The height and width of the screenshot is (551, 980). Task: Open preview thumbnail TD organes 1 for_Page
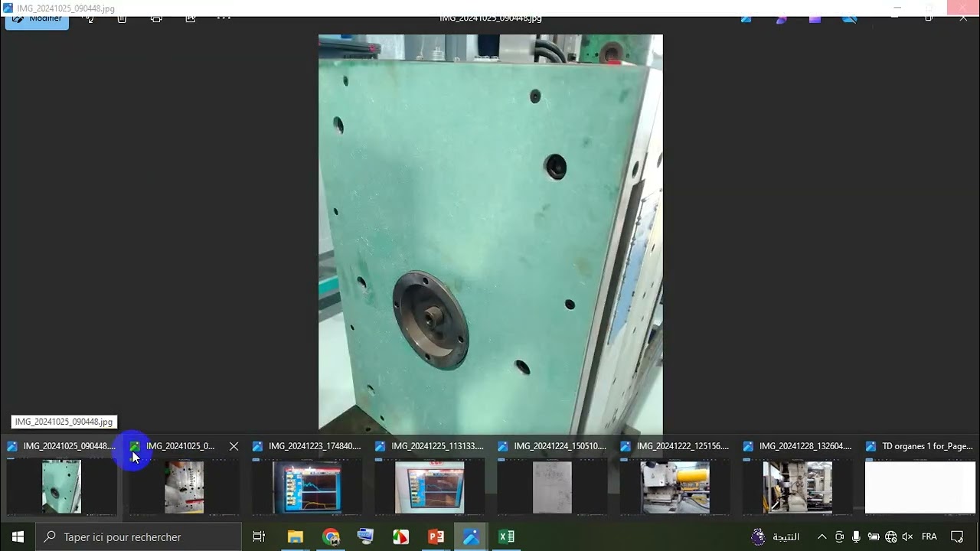(920, 487)
